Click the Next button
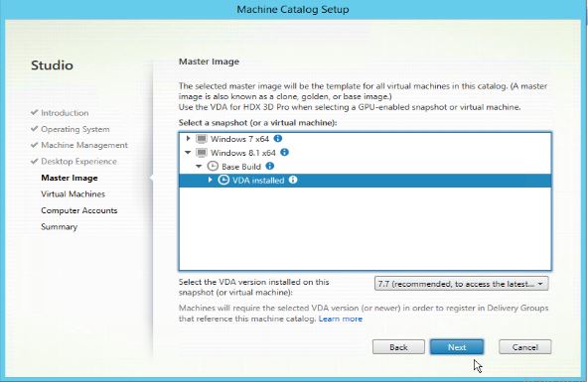 point(457,347)
